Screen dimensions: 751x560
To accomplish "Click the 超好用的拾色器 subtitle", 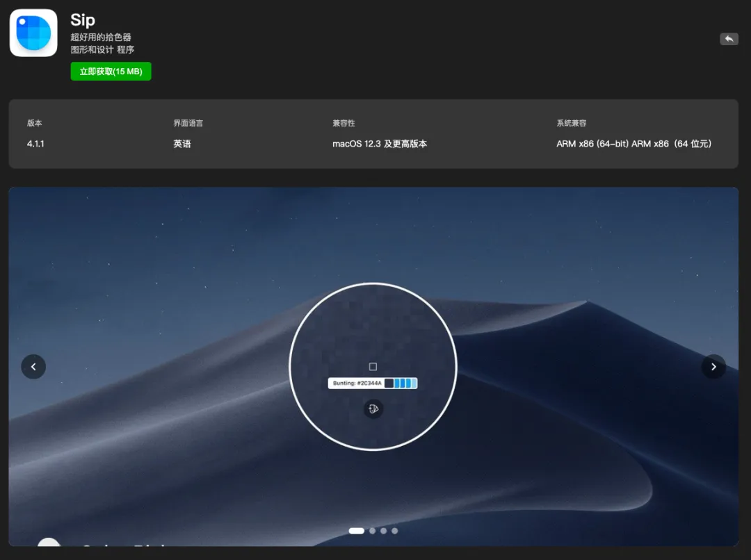I will click(101, 37).
